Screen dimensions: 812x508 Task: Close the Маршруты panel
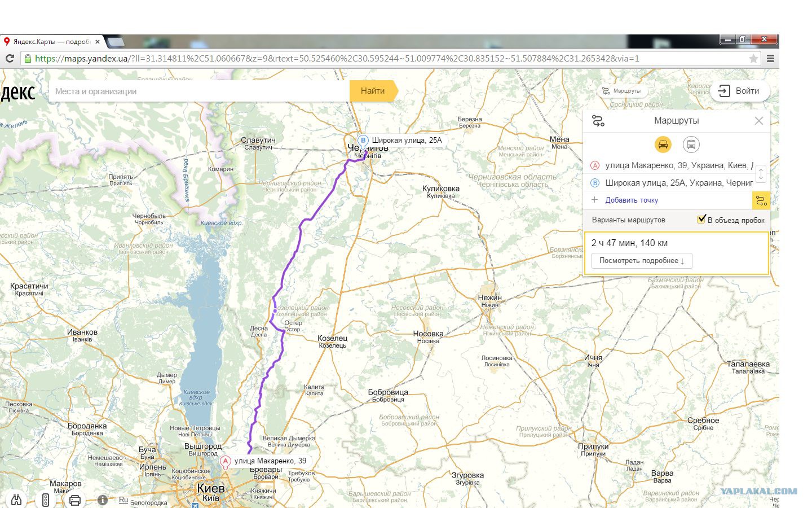point(759,121)
